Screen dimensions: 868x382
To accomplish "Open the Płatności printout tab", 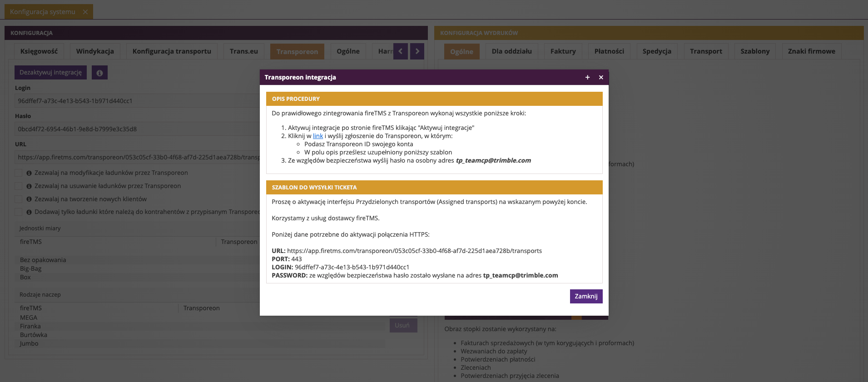I will point(609,51).
